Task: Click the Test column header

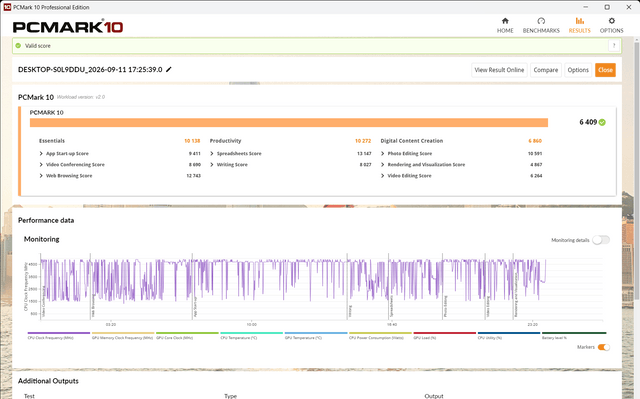Action: (29, 396)
